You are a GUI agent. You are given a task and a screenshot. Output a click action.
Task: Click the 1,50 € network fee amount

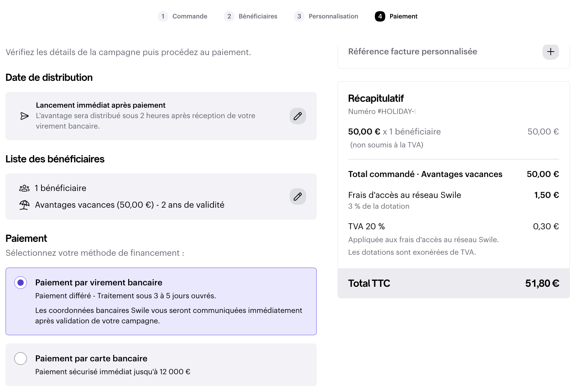(x=546, y=195)
